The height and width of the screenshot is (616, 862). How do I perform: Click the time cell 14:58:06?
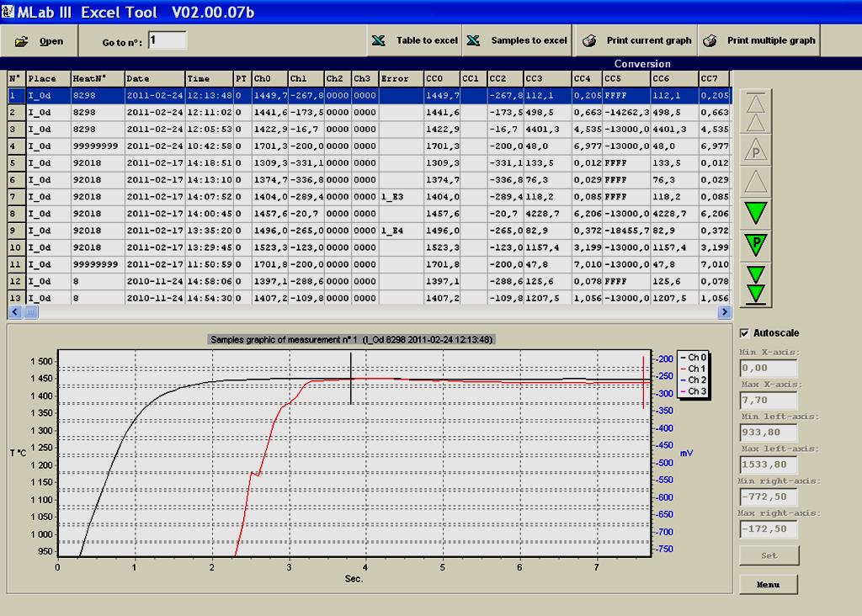[210, 281]
